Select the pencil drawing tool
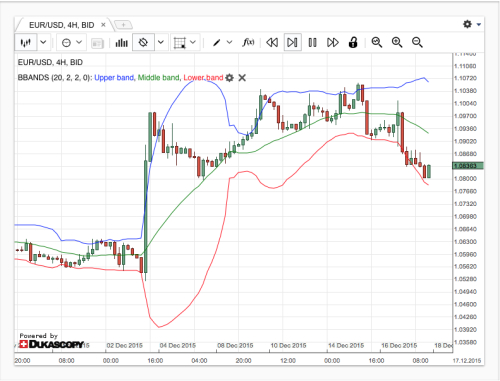500x381 pixels. tap(217, 43)
